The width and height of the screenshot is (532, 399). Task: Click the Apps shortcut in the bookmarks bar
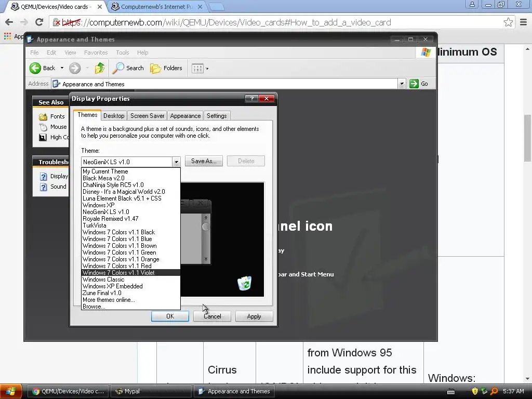pyautogui.click(x=14, y=36)
